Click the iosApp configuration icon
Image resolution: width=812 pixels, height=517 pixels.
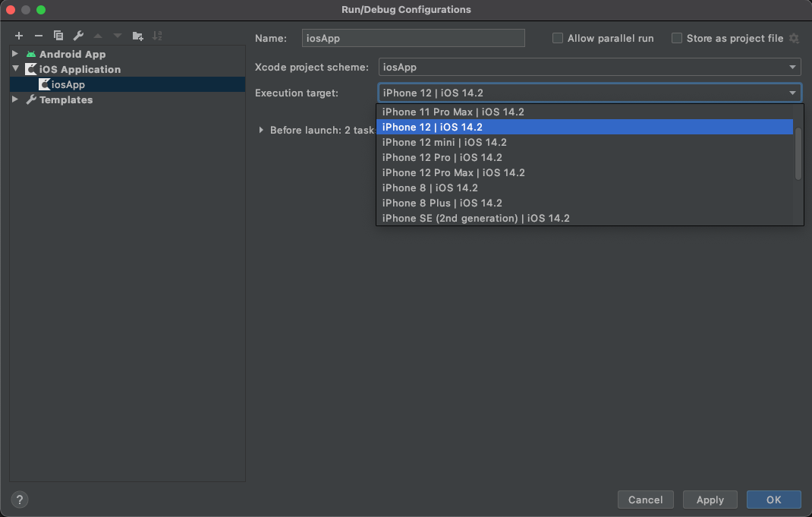[x=44, y=84]
